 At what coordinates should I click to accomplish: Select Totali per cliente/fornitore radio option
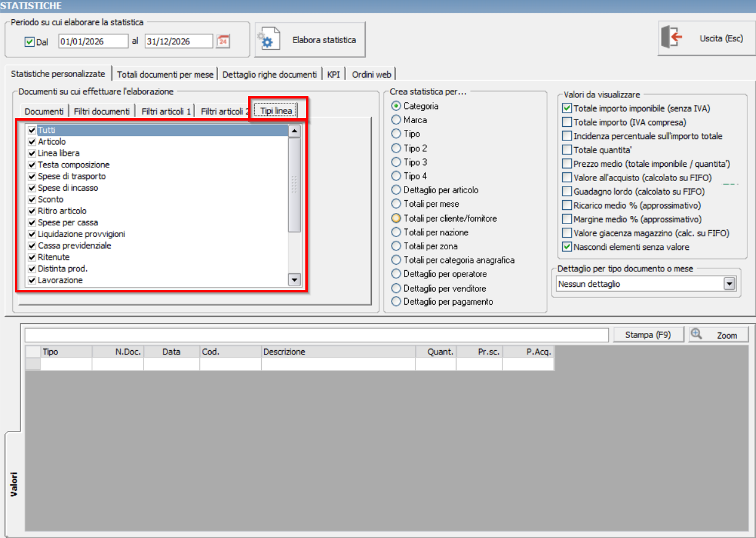(396, 219)
